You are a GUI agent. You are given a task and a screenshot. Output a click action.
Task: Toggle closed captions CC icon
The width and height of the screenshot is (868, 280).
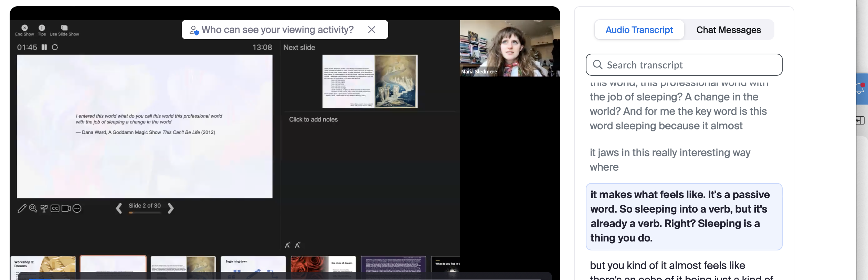point(55,208)
